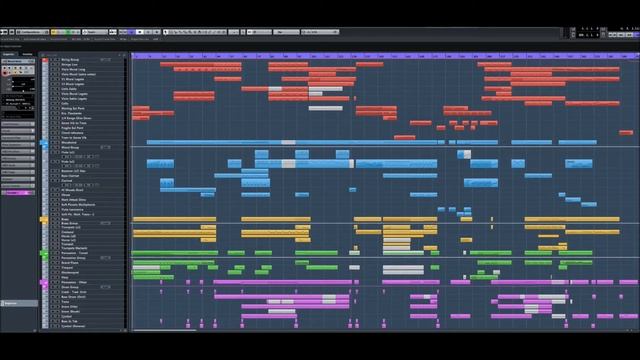Toggle the purple Cycle button in the toolbar
This screenshot has height=360, width=640.
point(131,32)
